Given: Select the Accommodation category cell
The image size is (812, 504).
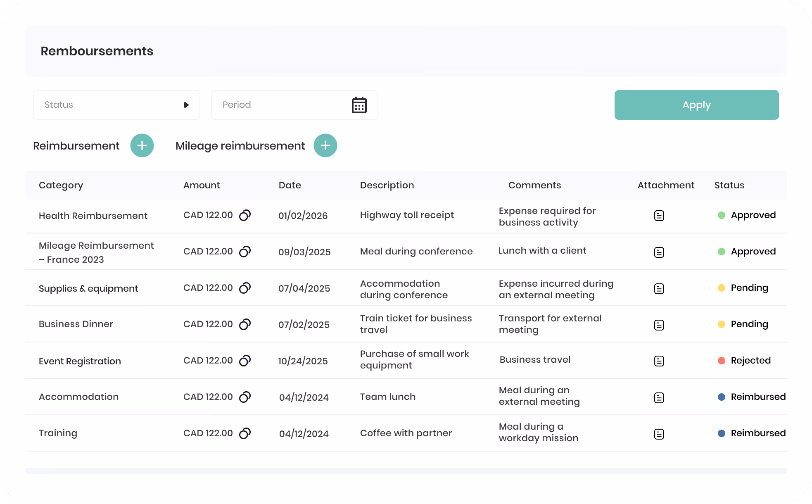Looking at the screenshot, I should point(78,397).
